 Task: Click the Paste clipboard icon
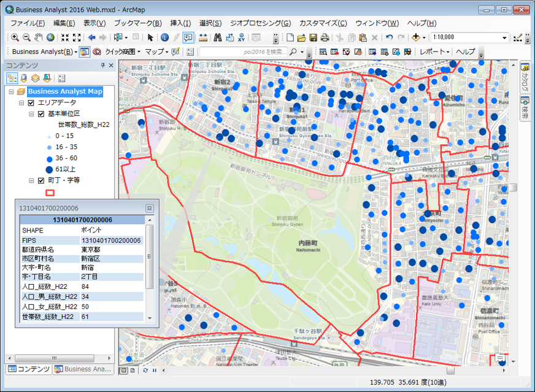click(x=363, y=37)
